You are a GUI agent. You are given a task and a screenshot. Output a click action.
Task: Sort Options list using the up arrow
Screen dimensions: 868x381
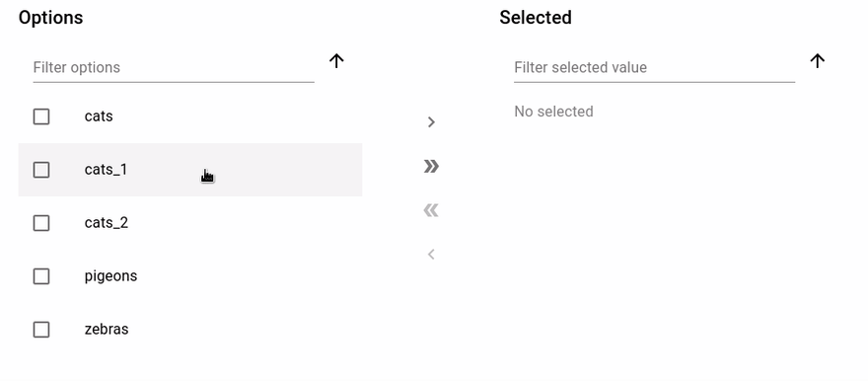336,61
